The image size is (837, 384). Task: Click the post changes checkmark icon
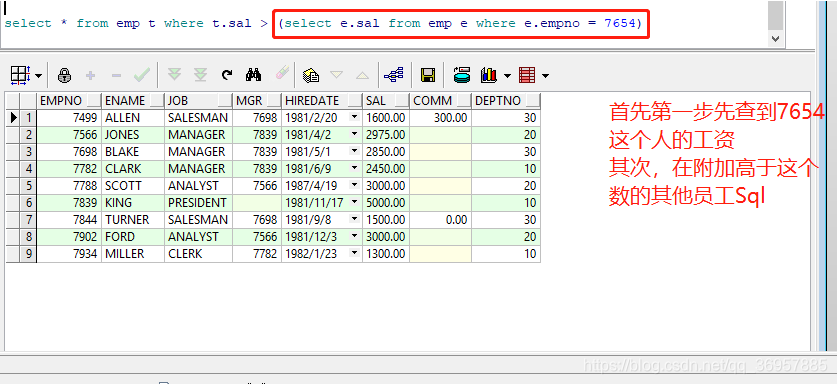[141, 75]
